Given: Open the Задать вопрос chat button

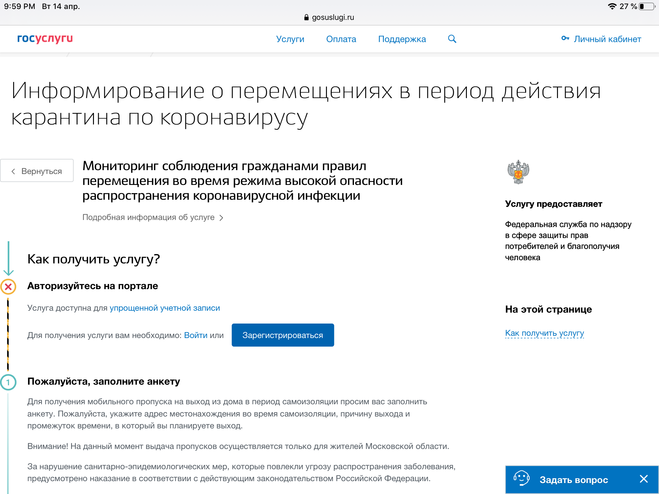Looking at the screenshot, I should tap(582, 479).
